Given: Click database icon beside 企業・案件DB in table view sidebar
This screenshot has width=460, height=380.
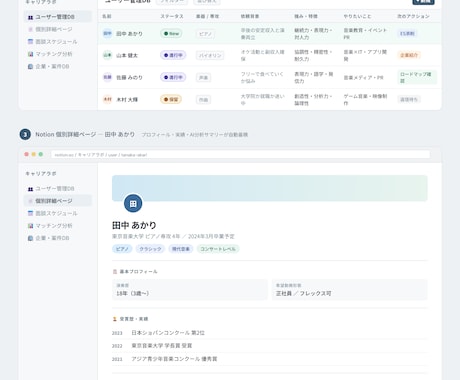Looking at the screenshot, I should [x=30, y=66].
